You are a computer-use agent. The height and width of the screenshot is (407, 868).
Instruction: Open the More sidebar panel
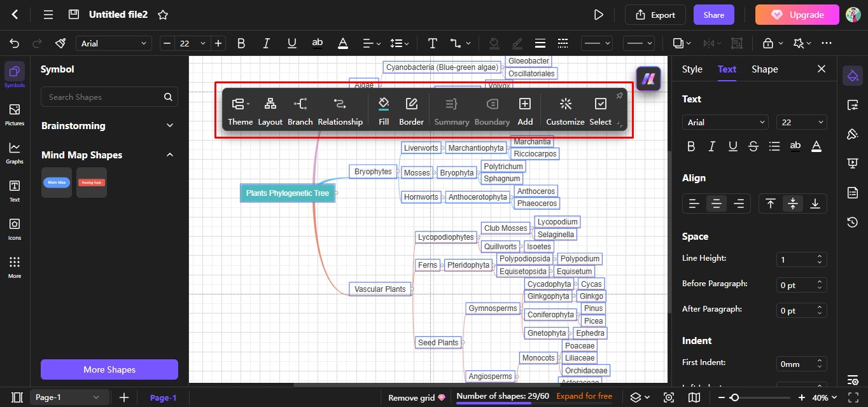15,267
